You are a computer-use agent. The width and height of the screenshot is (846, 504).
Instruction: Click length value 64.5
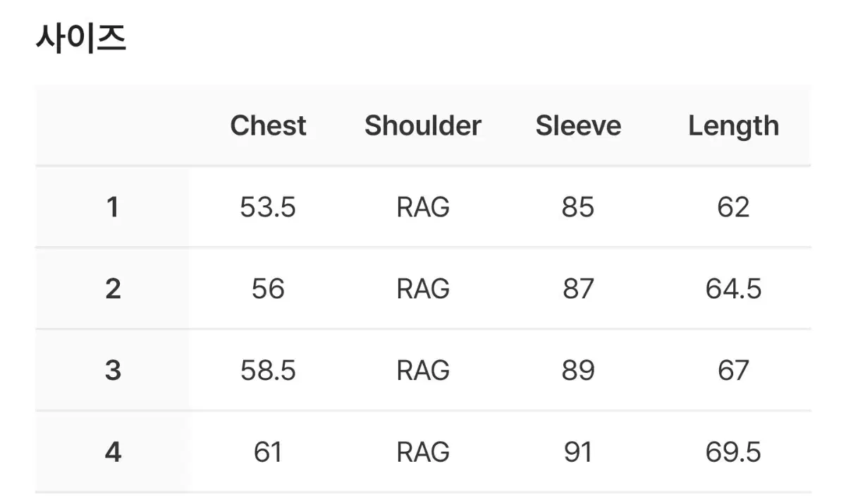tap(733, 289)
